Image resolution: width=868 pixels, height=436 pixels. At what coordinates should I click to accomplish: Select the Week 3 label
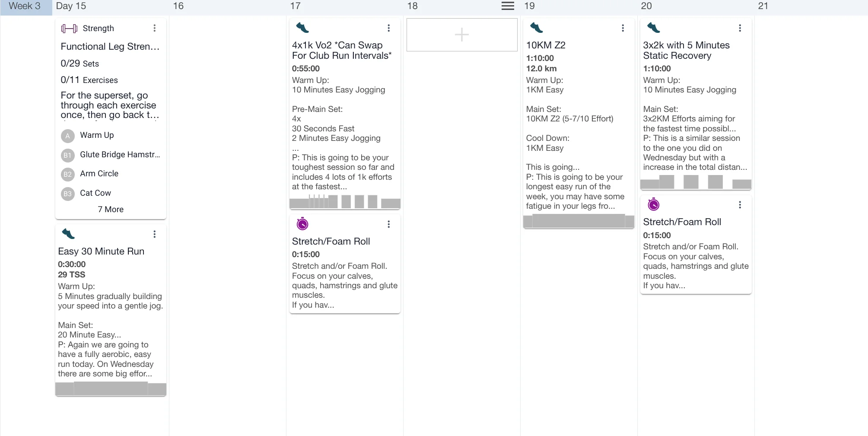pos(25,6)
